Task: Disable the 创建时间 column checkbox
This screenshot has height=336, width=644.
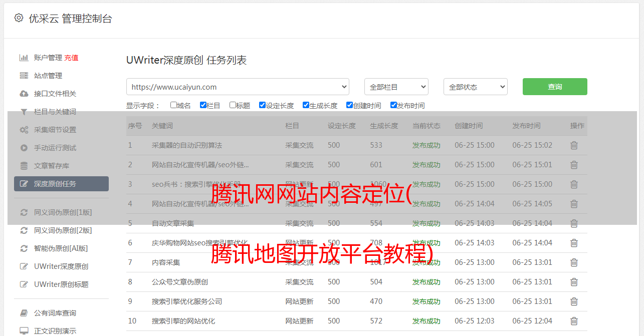Action: 349,105
